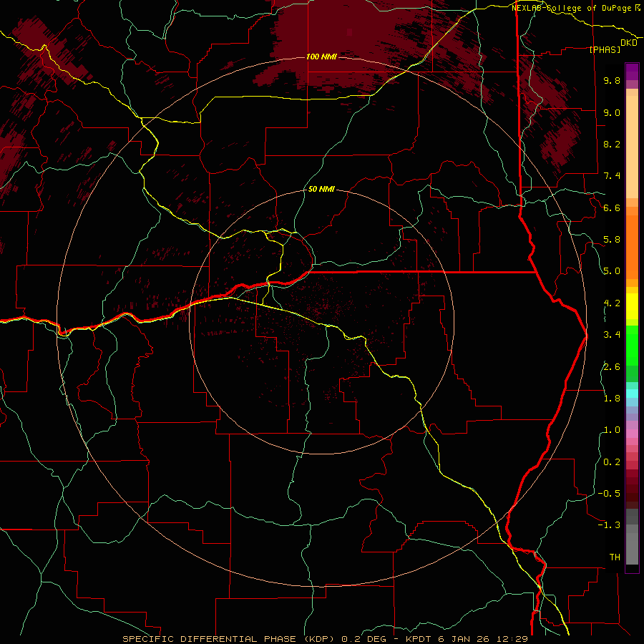This screenshot has width=644, height=644.
Task: Pick the yellow swatch beside 4.2
Action: pos(632,306)
